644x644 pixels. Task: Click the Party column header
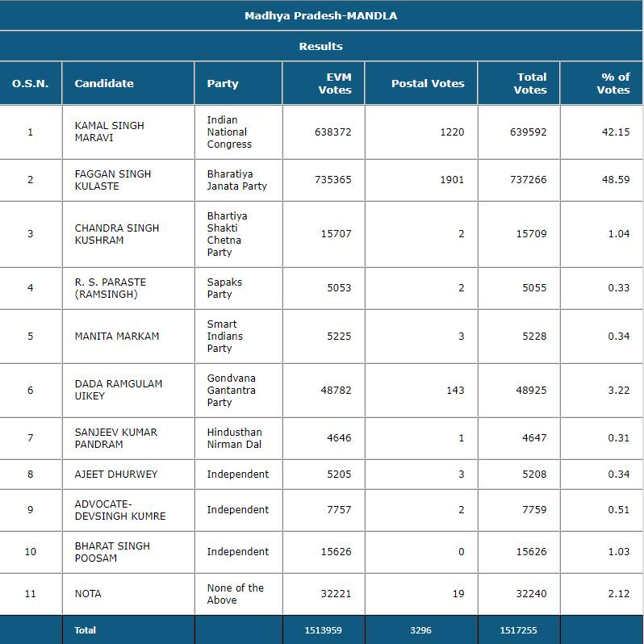point(223,83)
